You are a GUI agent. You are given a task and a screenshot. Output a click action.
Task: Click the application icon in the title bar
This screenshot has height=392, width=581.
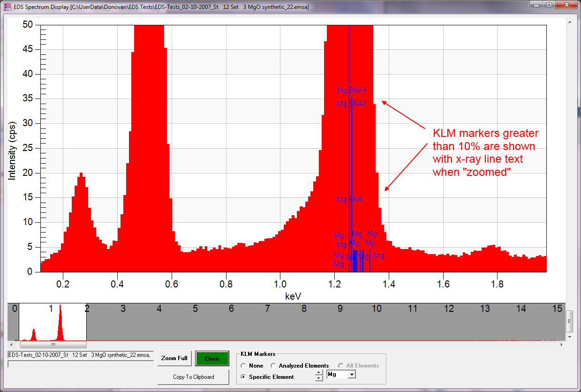pyautogui.click(x=7, y=7)
